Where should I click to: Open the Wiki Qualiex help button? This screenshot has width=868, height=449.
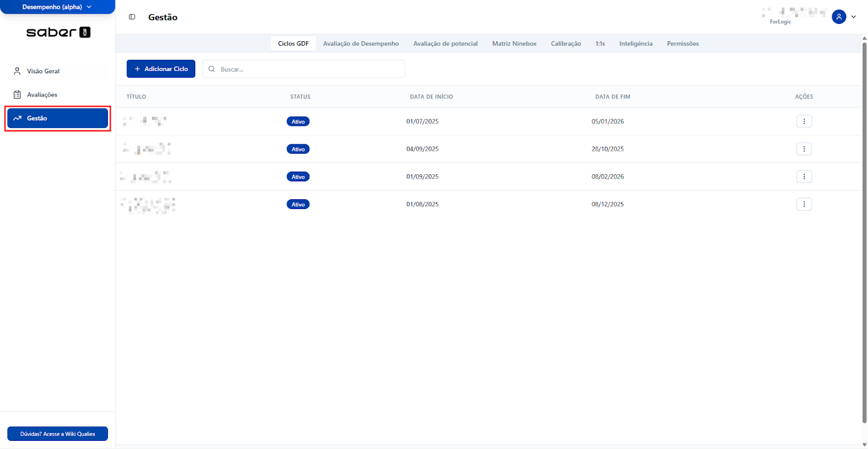58,434
